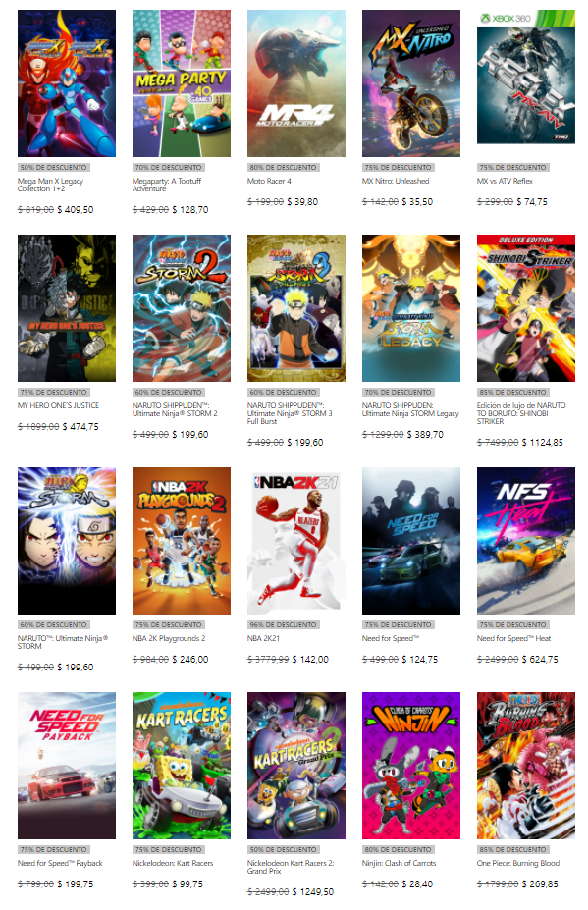Select the Need for Speed Payback cover
The width and height of the screenshot is (588, 910).
coord(66,766)
